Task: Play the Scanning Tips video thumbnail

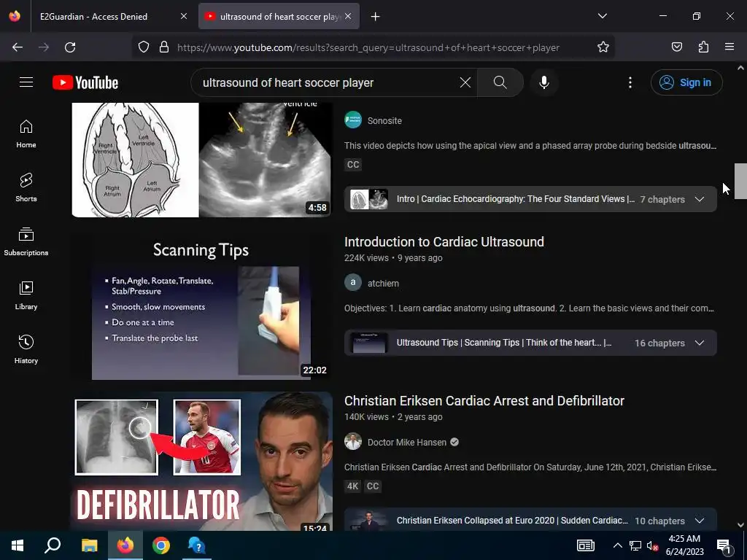Action: [201, 308]
